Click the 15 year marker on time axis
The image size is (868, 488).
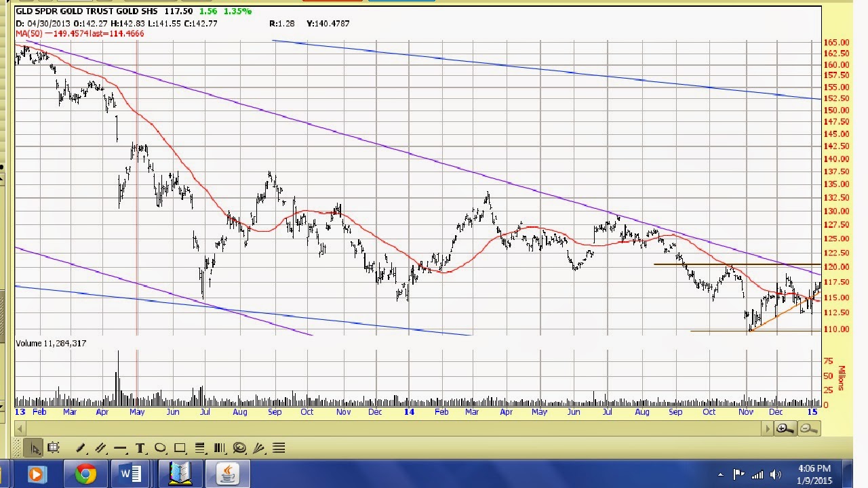[x=812, y=411]
